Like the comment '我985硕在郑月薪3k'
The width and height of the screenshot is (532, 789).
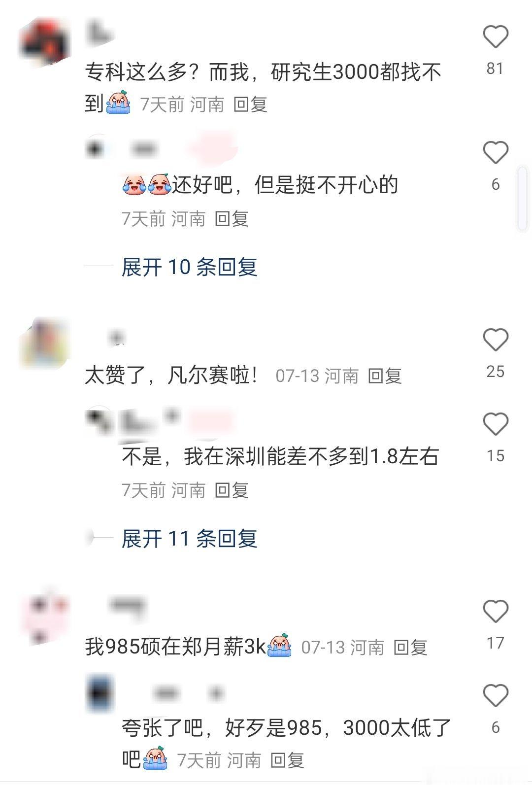(495, 611)
